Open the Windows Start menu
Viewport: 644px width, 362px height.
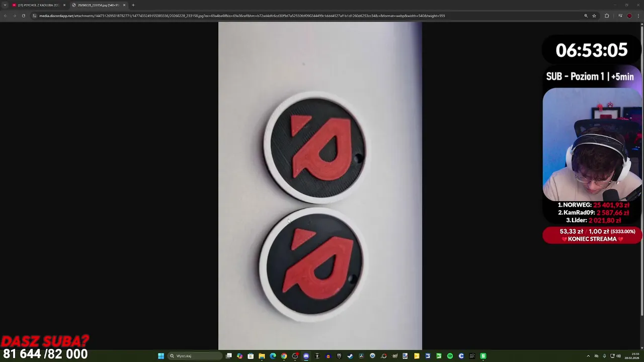pos(161,356)
